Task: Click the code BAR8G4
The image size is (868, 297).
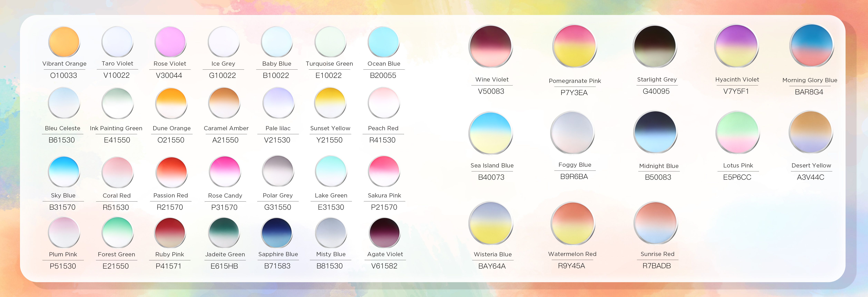Action: 809,92
